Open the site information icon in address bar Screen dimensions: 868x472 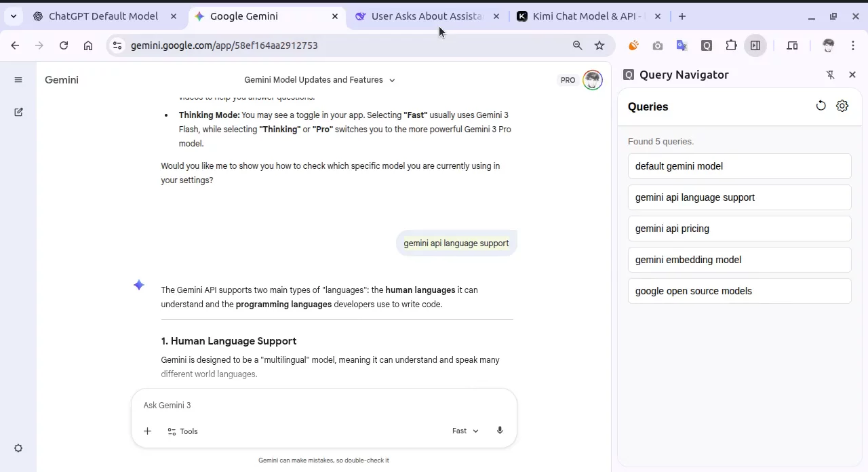[117, 45]
